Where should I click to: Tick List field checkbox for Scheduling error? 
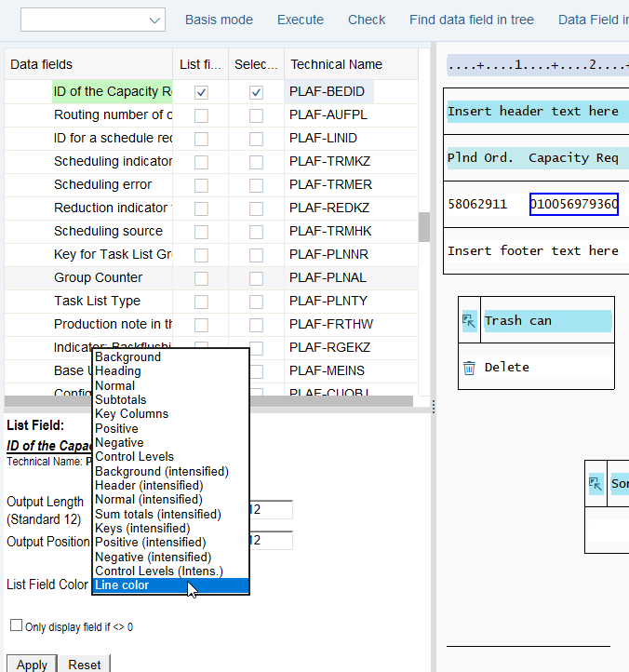pos(201,185)
